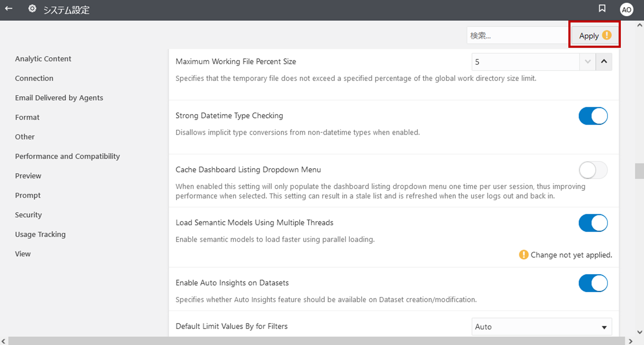Click Maximum Working File Percent Size field
Image resolution: width=644 pixels, height=345 pixels.
coord(526,62)
